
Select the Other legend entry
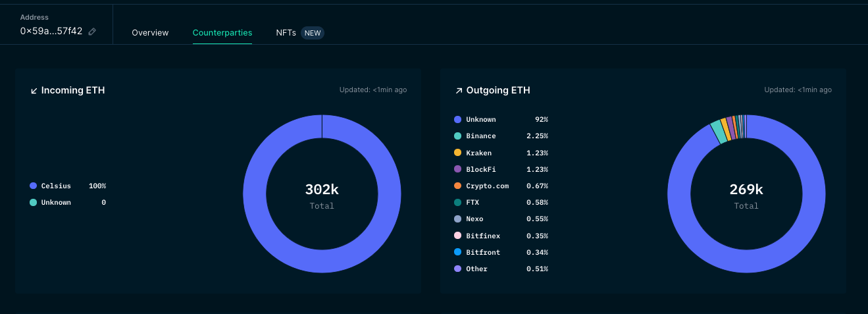[476, 269]
